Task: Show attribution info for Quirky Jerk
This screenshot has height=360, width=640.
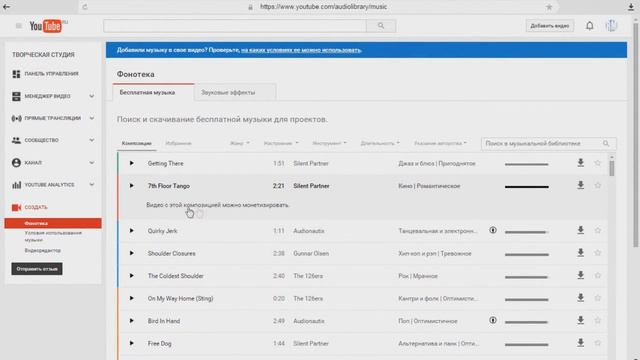Action: (493, 230)
